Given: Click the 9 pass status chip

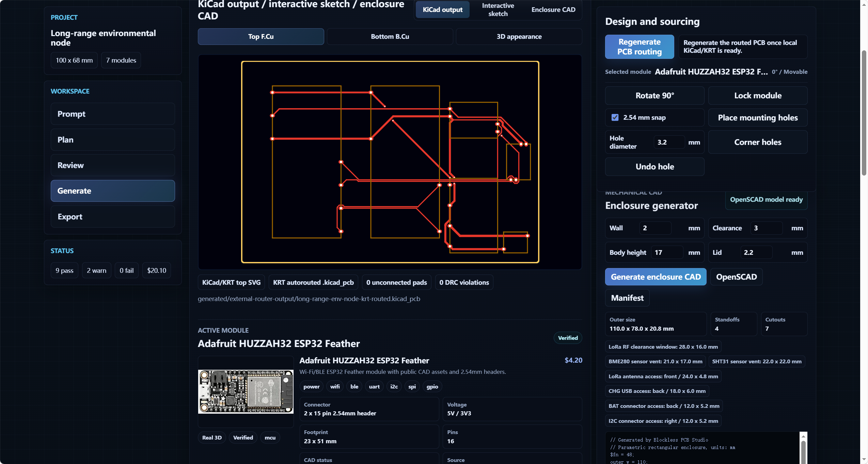Looking at the screenshot, I should (x=64, y=270).
